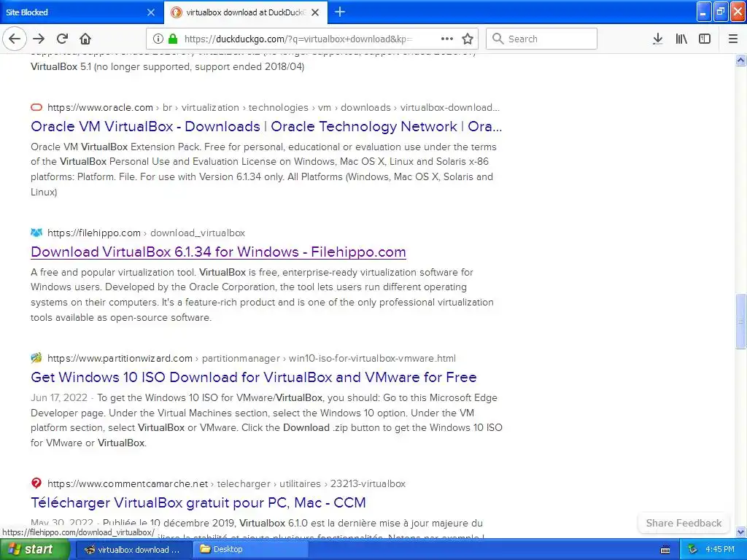Open the Library bookmarks and history icon

(681, 39)
